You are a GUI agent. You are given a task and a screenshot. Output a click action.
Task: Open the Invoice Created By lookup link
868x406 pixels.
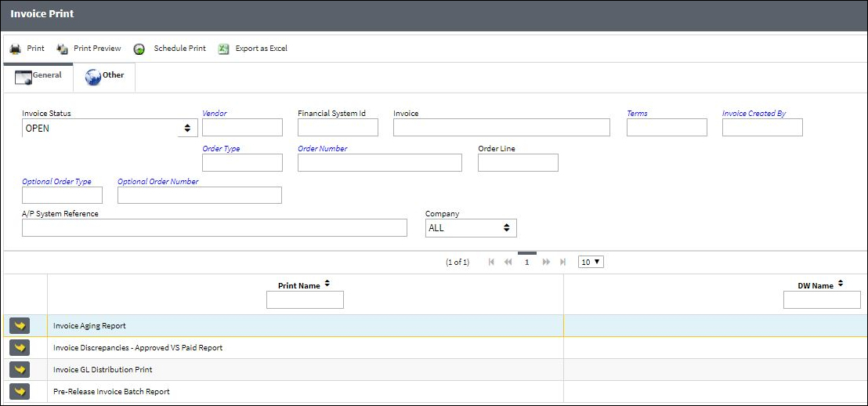tap(754, 113)
